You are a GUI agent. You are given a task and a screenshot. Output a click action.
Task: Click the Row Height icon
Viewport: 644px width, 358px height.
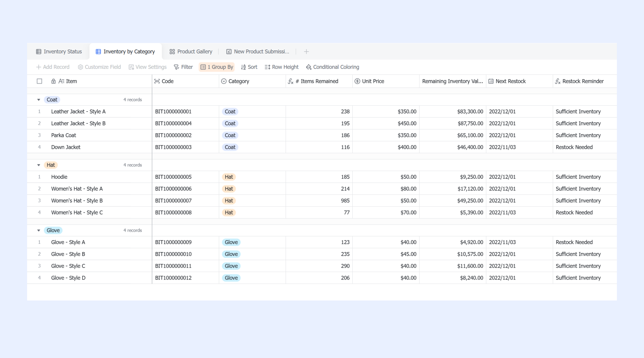click(267, 67)
